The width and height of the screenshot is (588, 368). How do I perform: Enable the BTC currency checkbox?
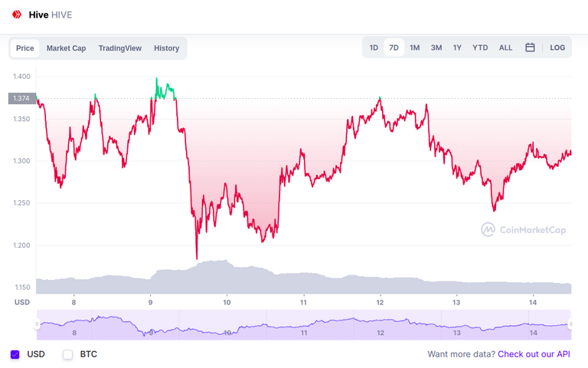[67, 354]
